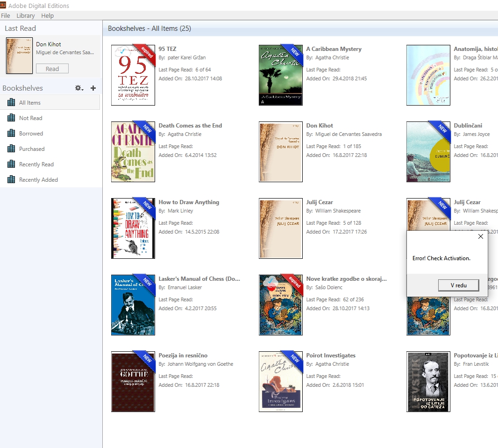The image size is (498, 448).
Task: Click the Borrowed bookshelf icon
Action: [11, 133]
